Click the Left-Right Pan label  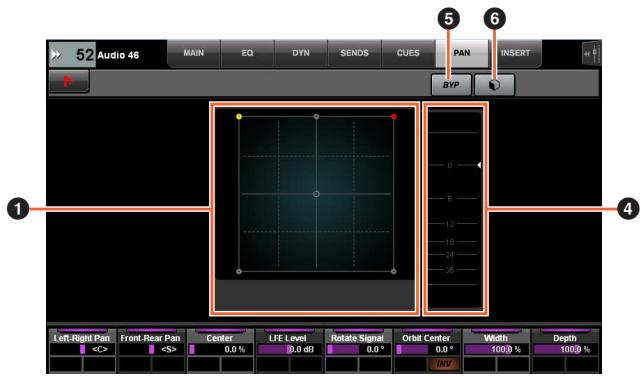tap(82, 338)
